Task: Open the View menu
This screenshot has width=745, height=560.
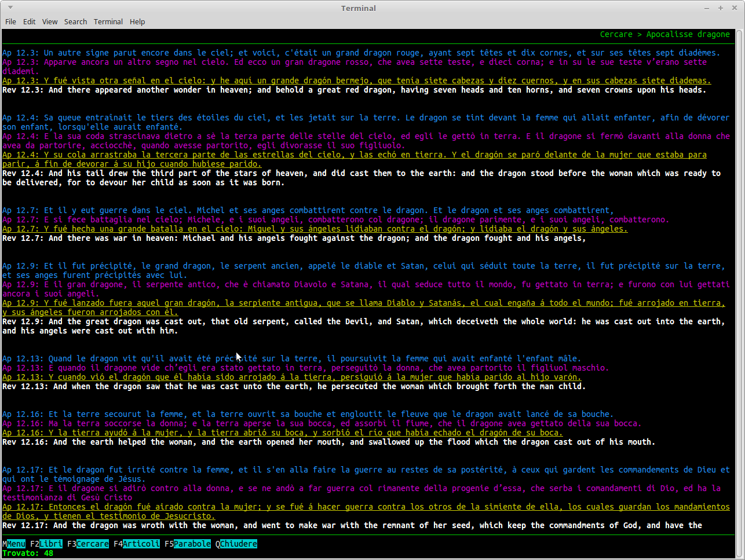Action: pyautogui.click(x=50, y=21)
